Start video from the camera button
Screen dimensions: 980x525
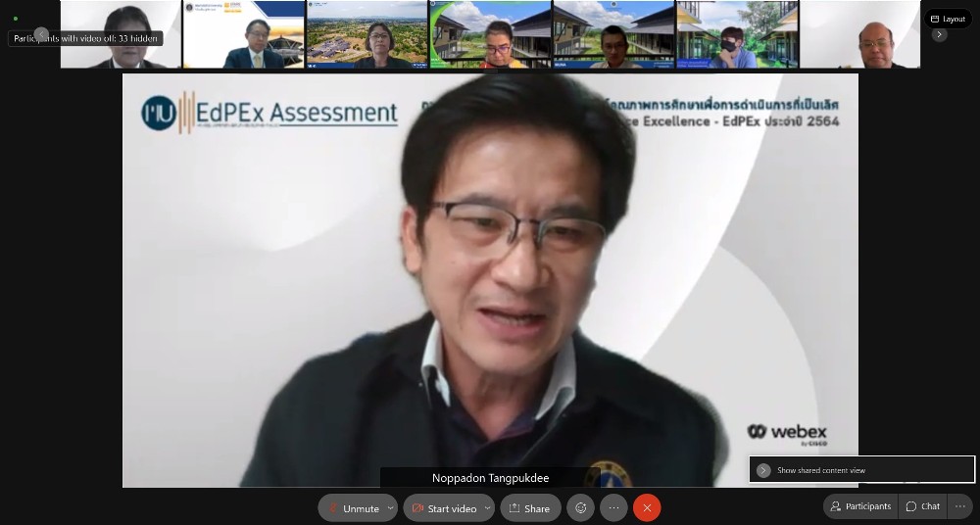tap(444, 508)
